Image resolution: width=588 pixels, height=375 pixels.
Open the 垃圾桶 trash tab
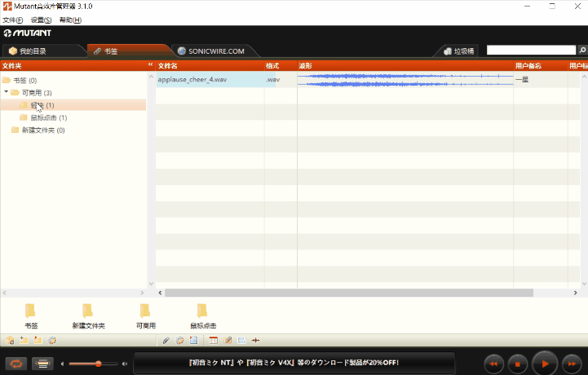[459, 51]
